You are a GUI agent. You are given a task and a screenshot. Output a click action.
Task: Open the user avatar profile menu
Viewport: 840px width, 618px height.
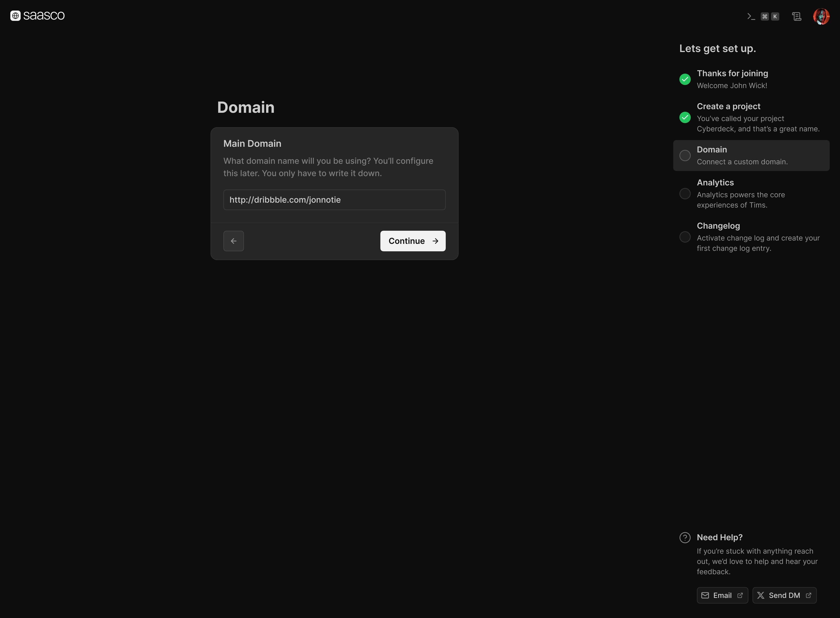point(821,16)
